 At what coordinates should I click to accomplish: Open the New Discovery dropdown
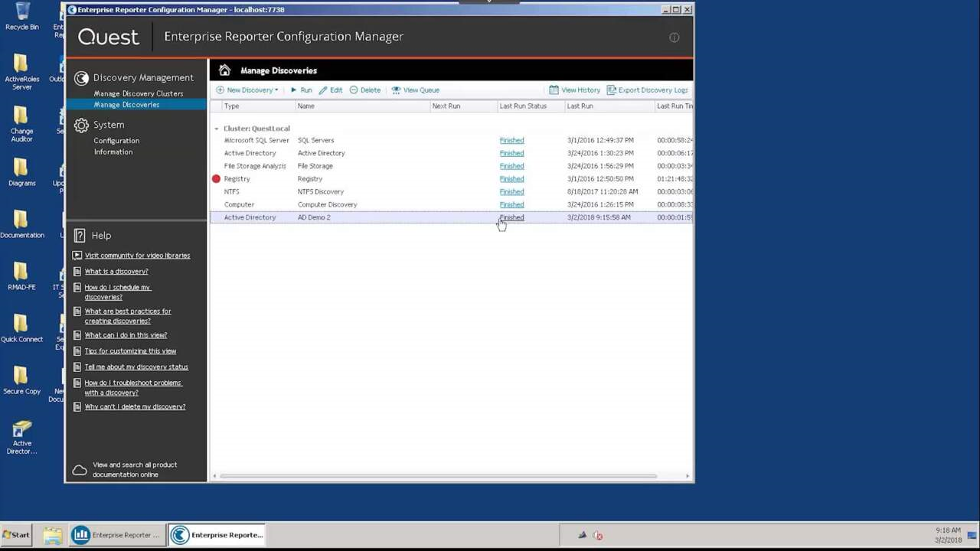247,90
